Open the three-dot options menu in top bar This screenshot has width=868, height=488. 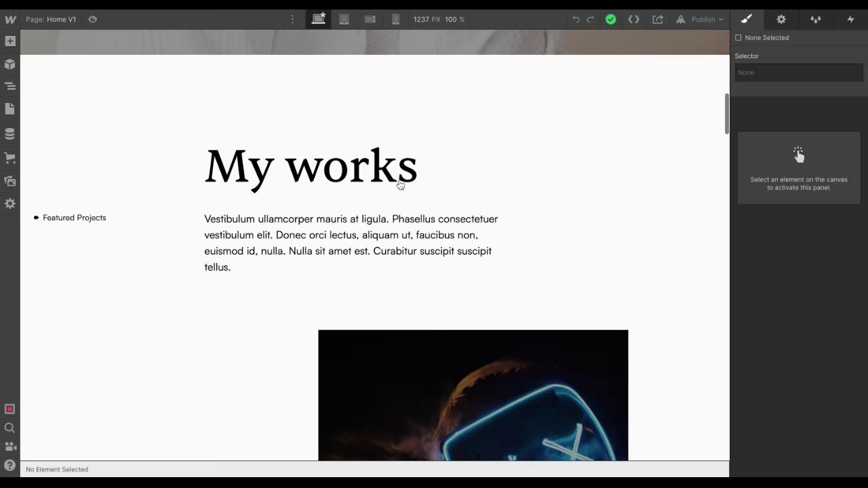292,19
